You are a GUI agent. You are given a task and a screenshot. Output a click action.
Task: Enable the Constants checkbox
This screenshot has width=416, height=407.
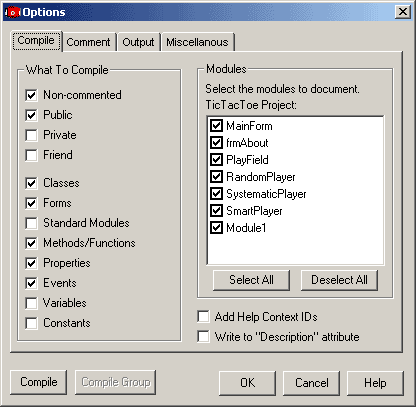31,323
